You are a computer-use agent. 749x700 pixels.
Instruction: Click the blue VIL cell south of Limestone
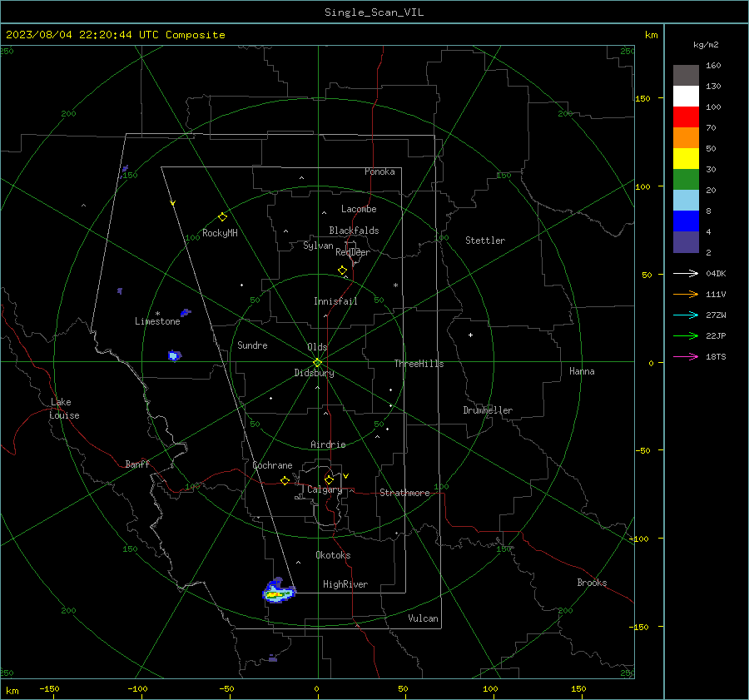click(175, 355)
